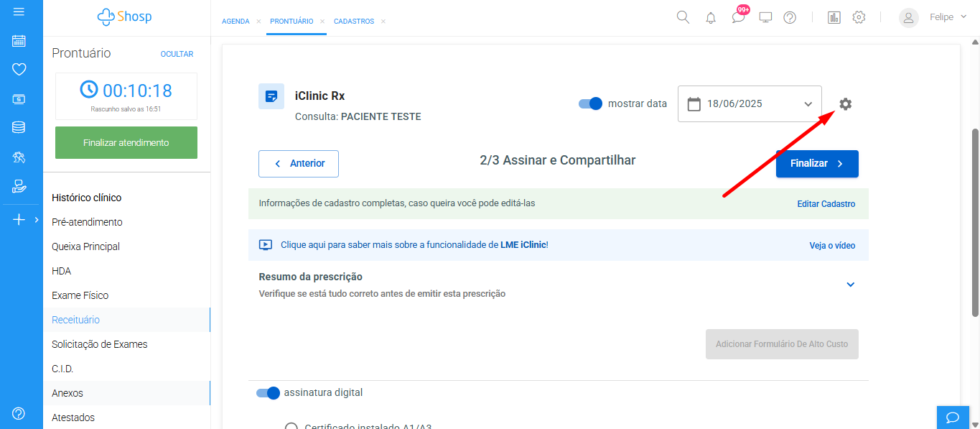
Task: Click the calendar icon in the date field
Action: pos(694,104)
